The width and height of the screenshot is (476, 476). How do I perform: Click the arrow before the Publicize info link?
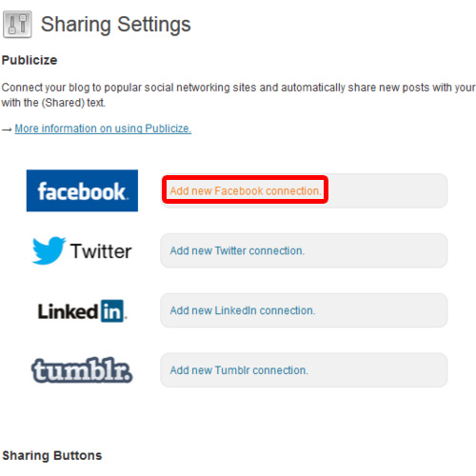click(x=7, y=129)
